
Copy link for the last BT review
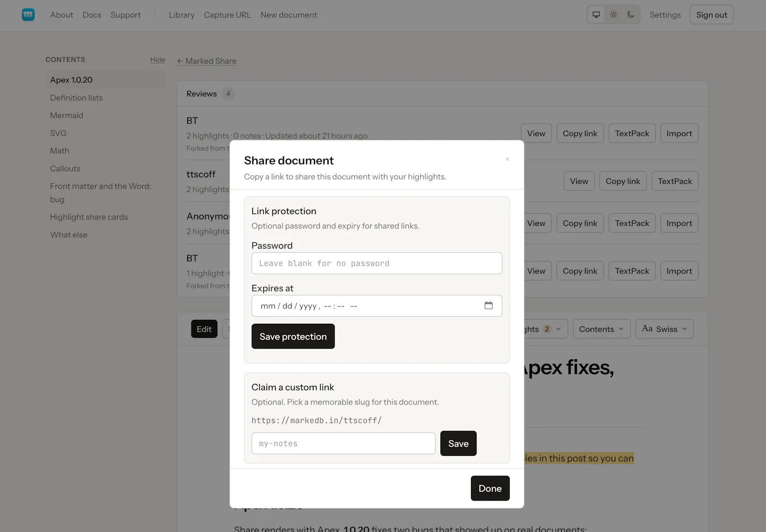pos(580,271)
